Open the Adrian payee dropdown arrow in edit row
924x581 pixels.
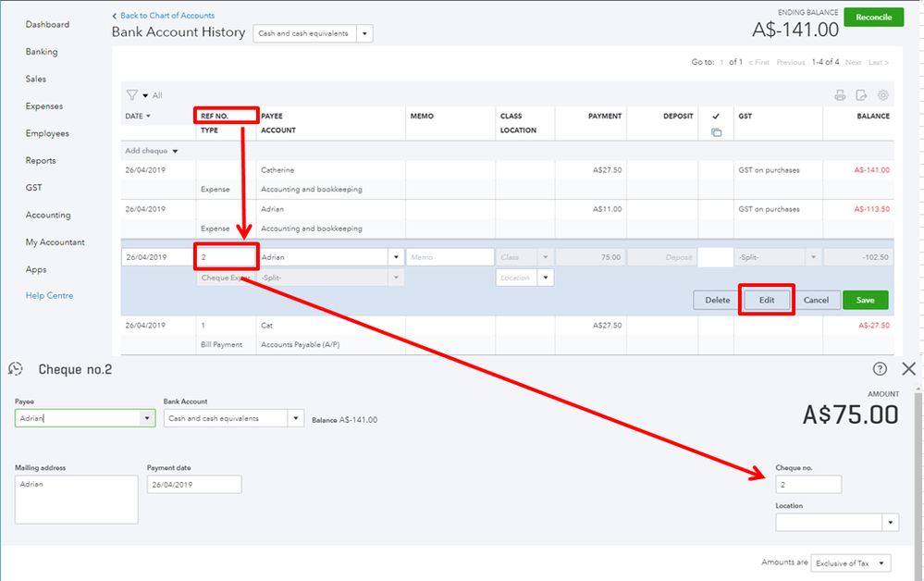point(396,257)
